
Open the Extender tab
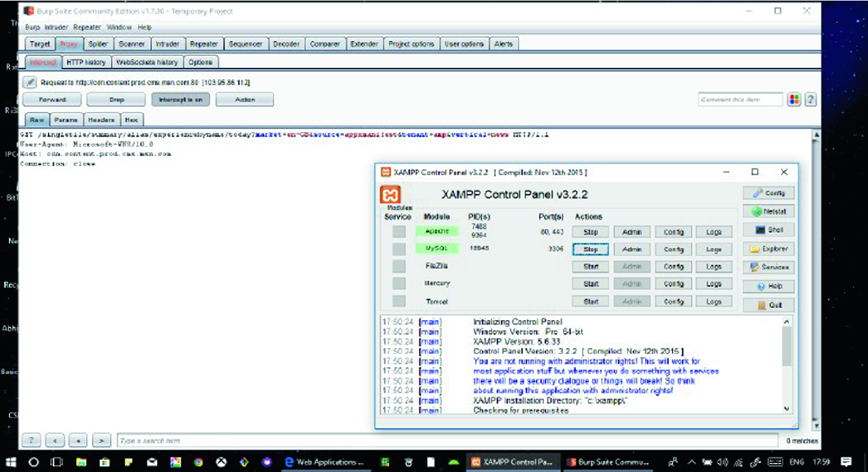tap(364, 44)
